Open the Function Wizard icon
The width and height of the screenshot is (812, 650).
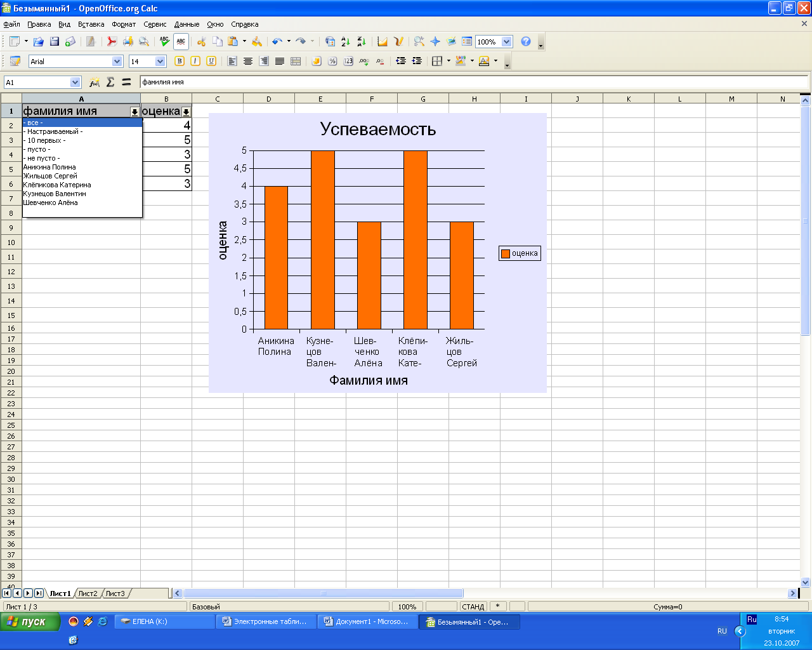coord(95,83)
